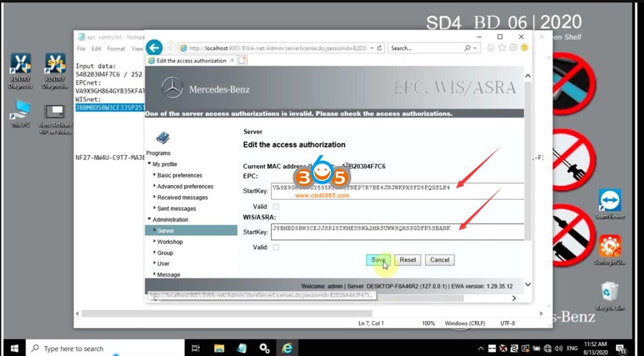Click the Cancel button

[440, 259]
